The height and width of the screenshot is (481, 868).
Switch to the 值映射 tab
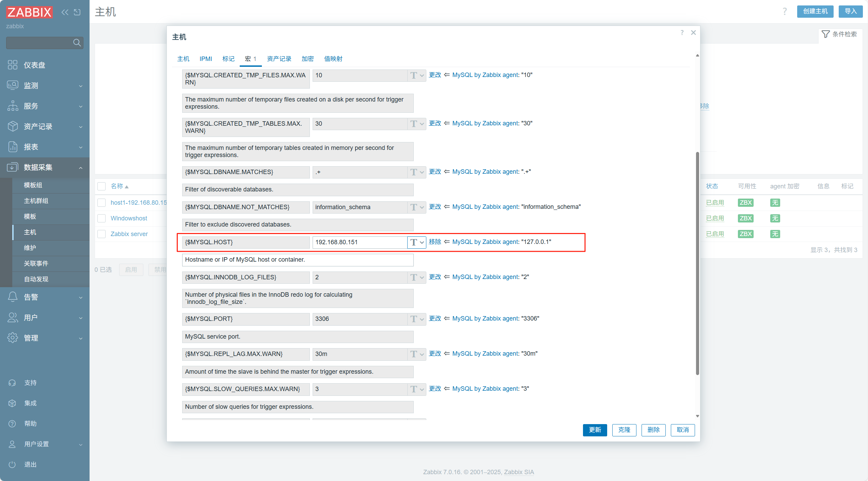point(333,59)
